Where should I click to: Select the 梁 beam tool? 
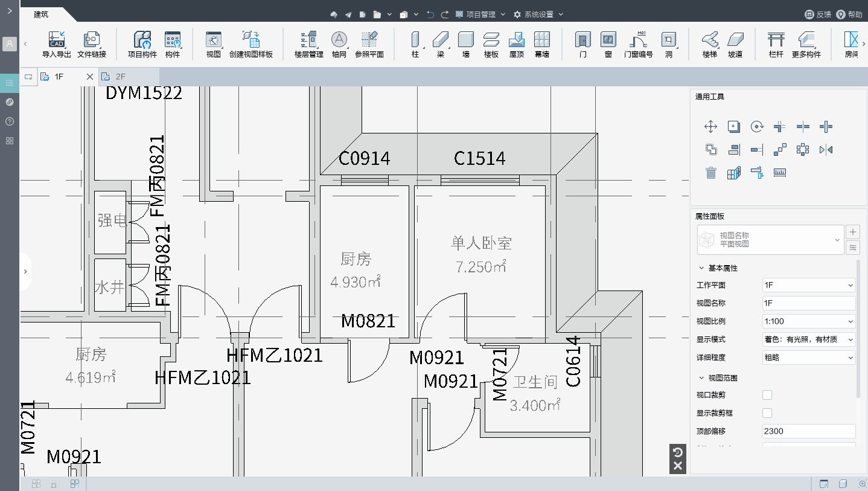[x=441, y=45]
